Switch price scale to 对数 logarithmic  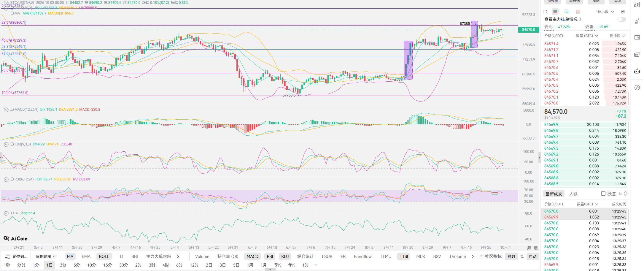pos(511,256)
